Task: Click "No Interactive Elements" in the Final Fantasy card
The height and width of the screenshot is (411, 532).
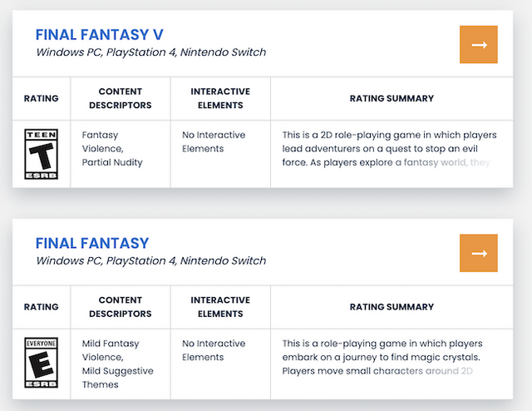Action: click(x=215, y=350)
